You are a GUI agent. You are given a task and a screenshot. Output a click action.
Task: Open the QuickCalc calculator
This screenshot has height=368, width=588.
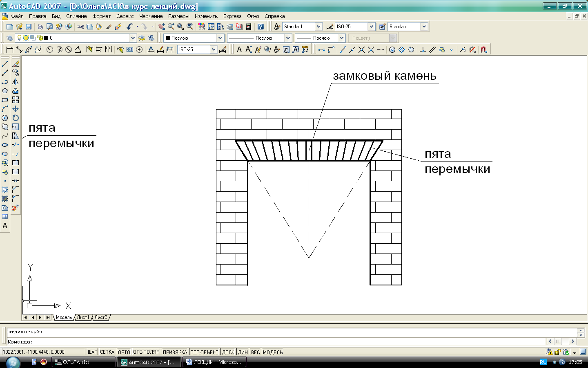[x=249, y=27]
